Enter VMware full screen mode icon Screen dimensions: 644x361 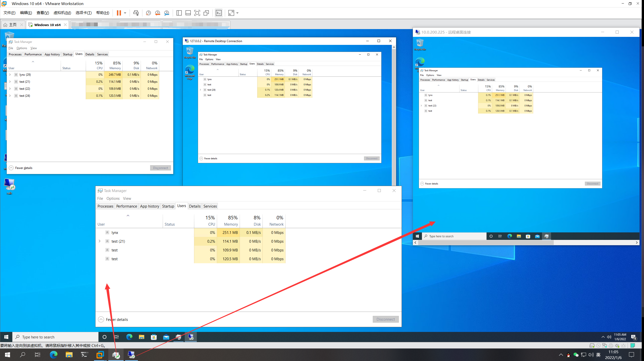pos(197,13)
